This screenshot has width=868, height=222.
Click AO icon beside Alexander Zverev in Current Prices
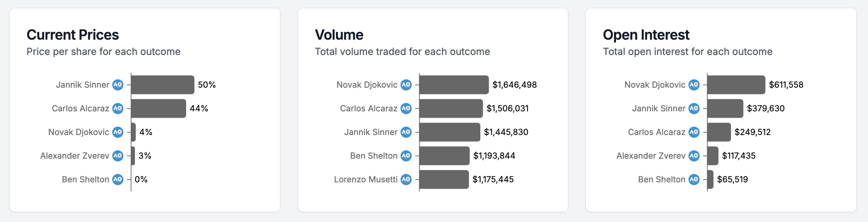tap(118, 156)
